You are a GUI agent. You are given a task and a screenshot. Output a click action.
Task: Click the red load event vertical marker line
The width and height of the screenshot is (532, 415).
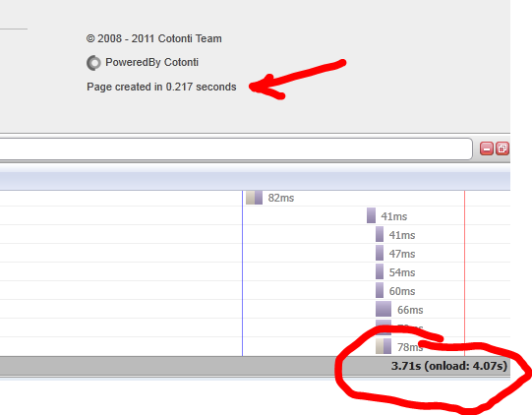click(464, 273)
